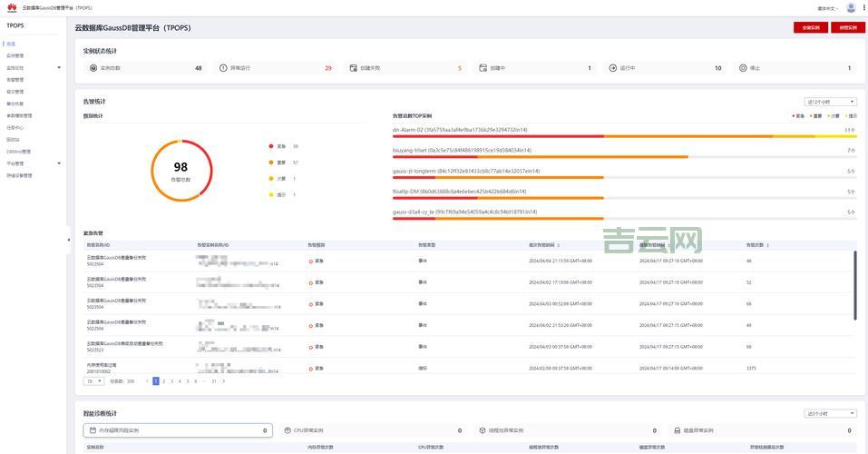868x454 pixels.
Task: Open the 近12个小时 time range dropdown
Action: [830, 102]
